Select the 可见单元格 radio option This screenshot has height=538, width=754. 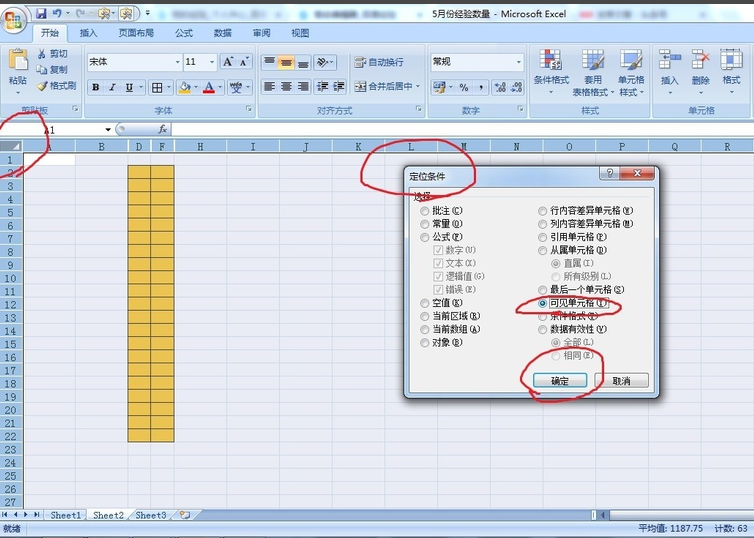542,303
